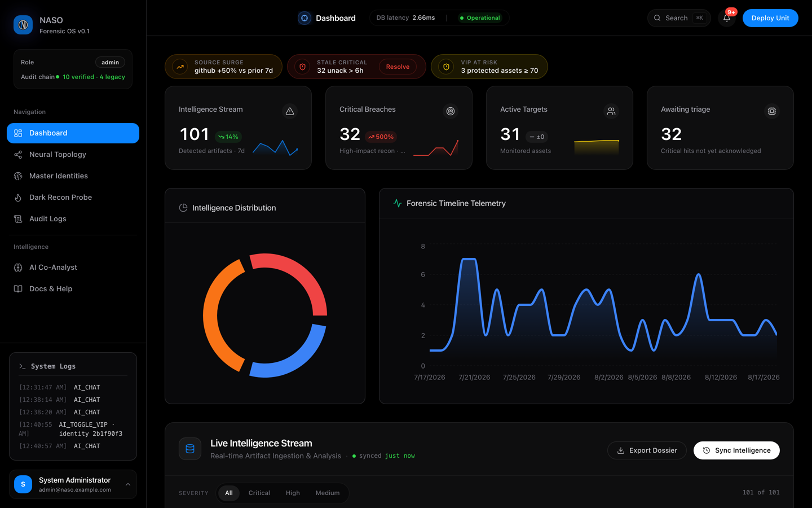Image resolution: width=812 pixels, height=508 pixels.
Task: Filter stream by Critical severity
Action: (x=259, y=493)
